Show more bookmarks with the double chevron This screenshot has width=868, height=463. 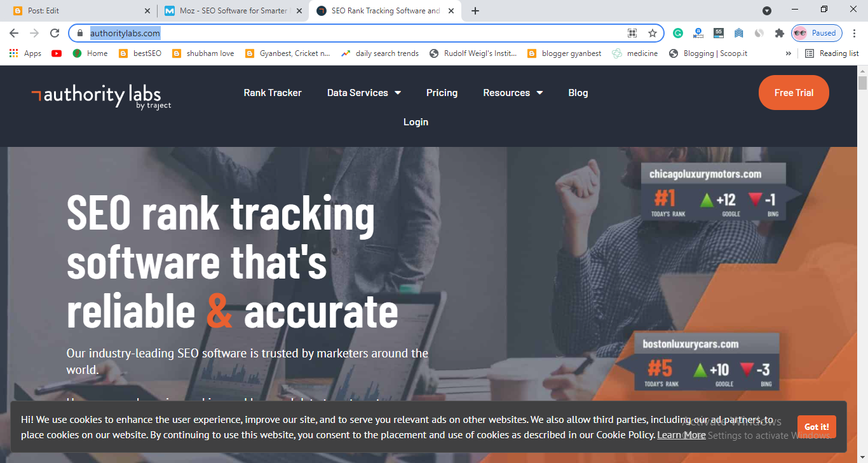(789, 53)
